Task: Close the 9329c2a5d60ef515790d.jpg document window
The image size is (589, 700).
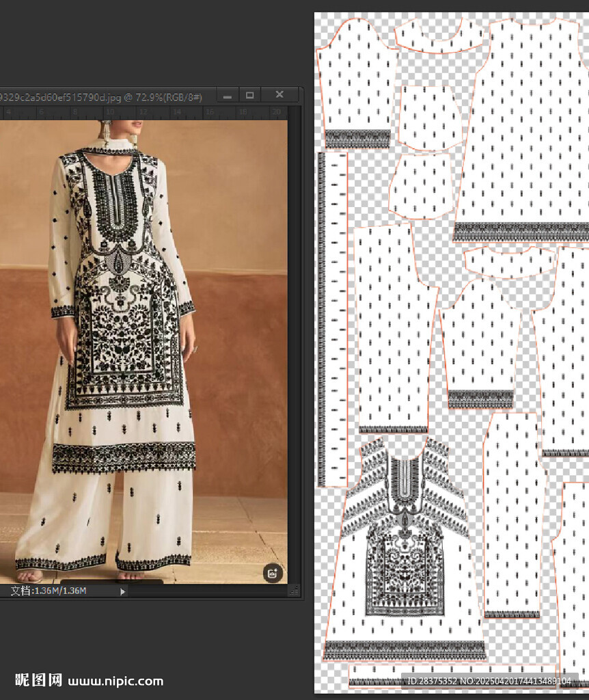Action: (279, 94)
